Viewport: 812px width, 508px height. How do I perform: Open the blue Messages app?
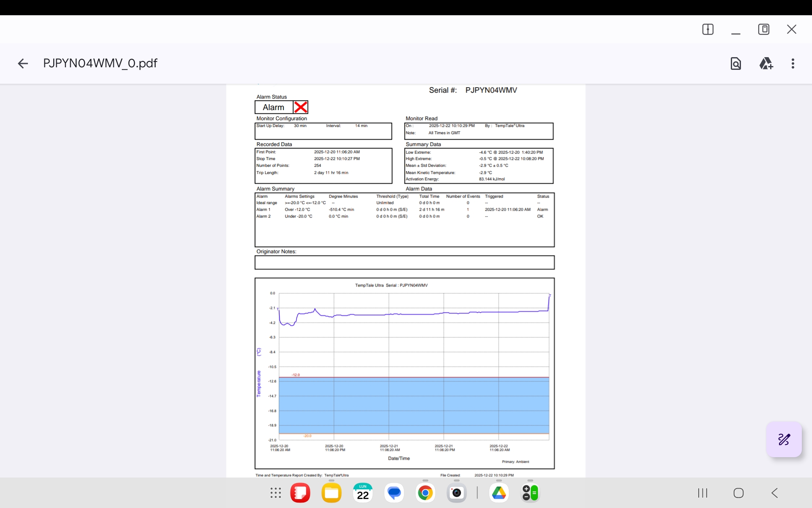pyautogui.click(x=394, y=493)
